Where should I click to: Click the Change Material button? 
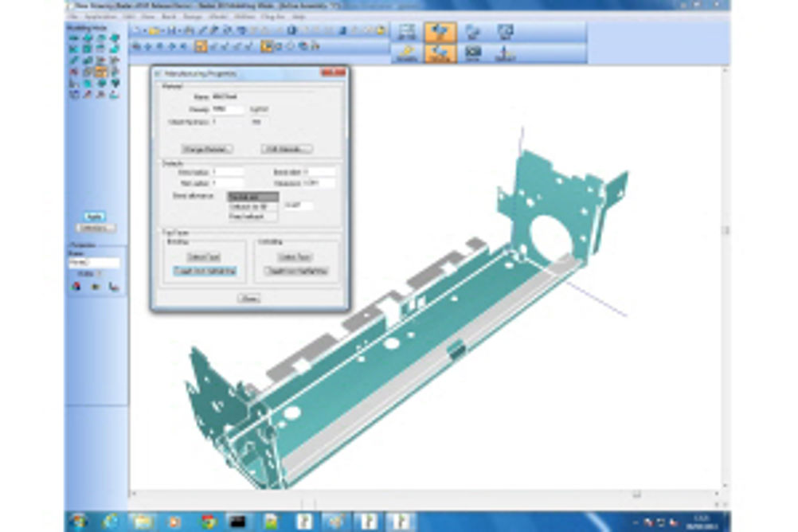[206, 149]
